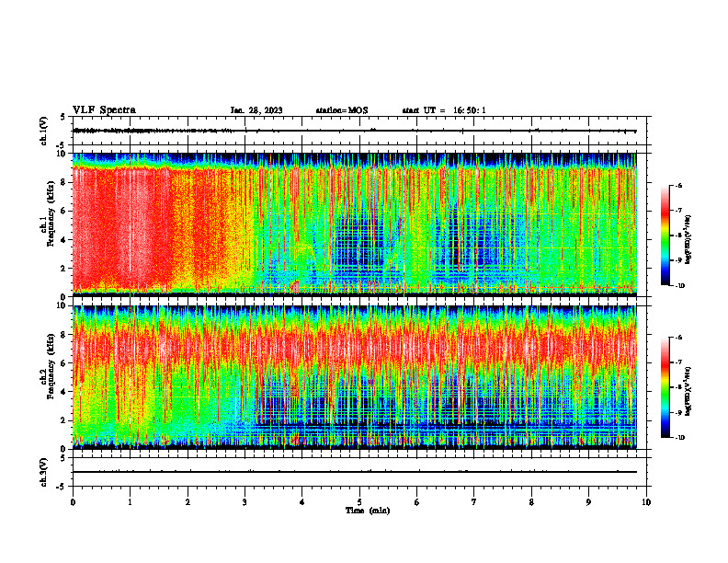Screen dimensions: 728x563
Task: Click the ch.2 color bar PSD unit label
Action: coord(688,389)
